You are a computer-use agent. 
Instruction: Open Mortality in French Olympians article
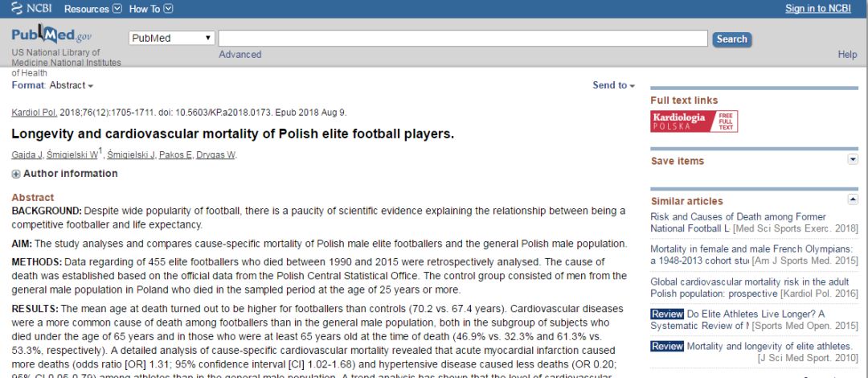751,249
